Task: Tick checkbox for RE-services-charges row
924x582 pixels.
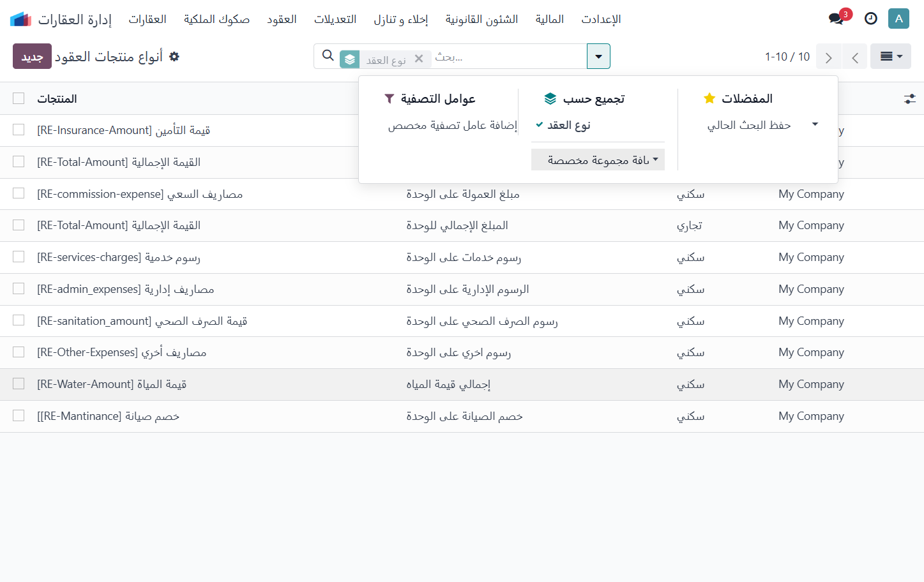Action: point(19,257)
